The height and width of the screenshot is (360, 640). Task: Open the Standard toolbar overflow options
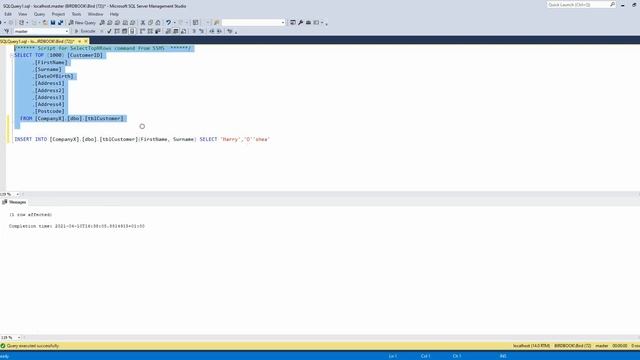tap(326, 23)
